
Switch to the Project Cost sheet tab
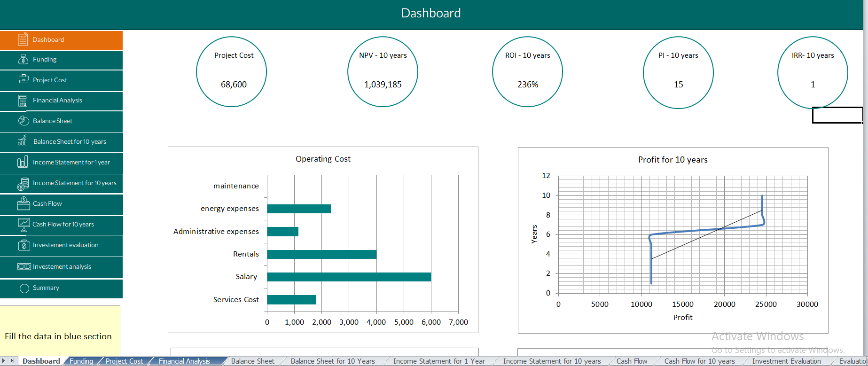pyautogui.click(x=124, y=361)
